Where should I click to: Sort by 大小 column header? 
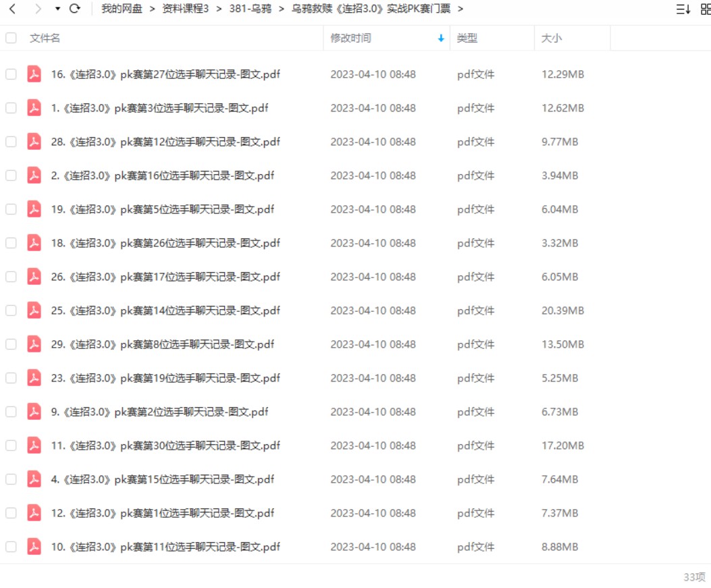click(x=551, y=38)
